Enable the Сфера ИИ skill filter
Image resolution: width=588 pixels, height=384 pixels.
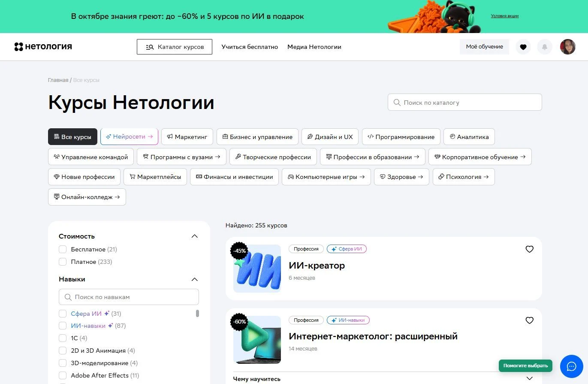pos(63,314)
